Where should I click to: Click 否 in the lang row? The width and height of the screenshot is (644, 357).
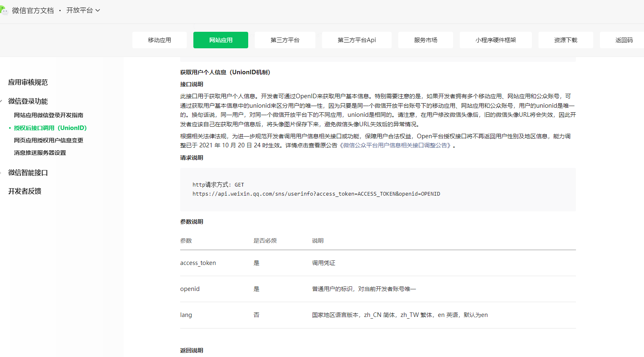point(256,315)
